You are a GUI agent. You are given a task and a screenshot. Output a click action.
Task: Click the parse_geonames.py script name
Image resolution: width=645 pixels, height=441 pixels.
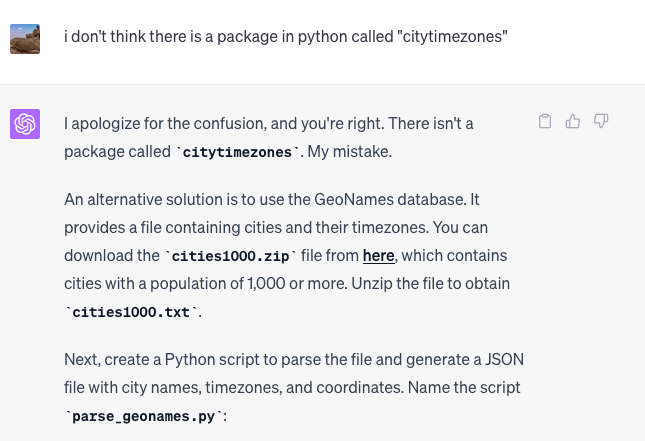coord(144,416)
